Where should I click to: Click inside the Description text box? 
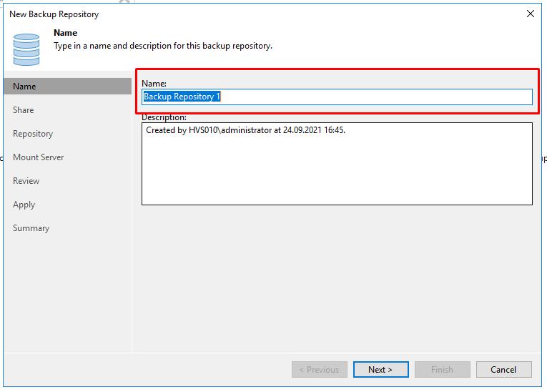[337, 164]
